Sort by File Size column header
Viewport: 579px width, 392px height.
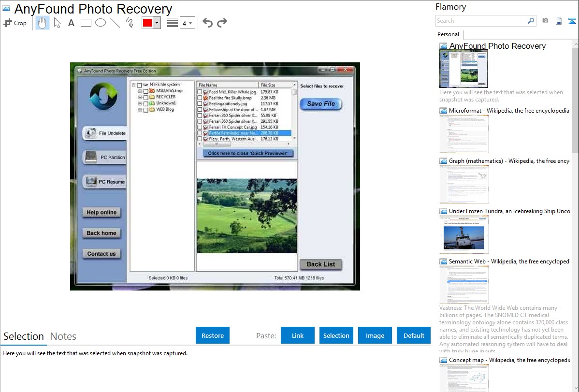[275, 85]
